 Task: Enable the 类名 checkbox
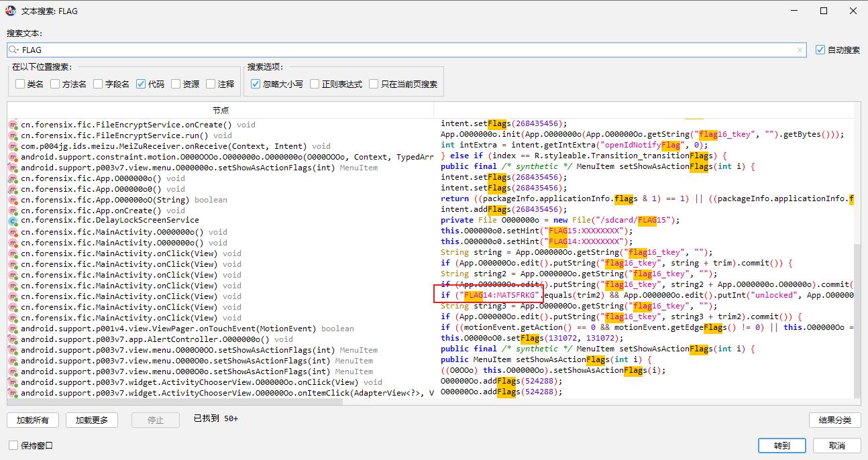(20, 84)
